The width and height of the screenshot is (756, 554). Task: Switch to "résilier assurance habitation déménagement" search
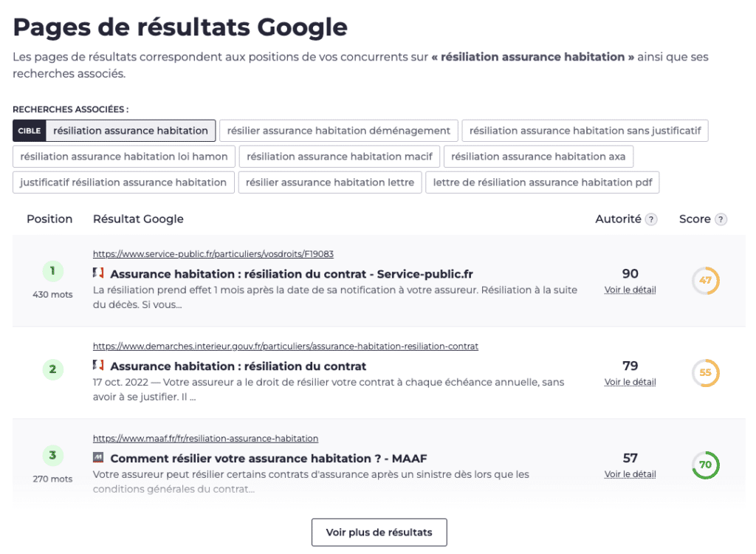pos(338,130)
